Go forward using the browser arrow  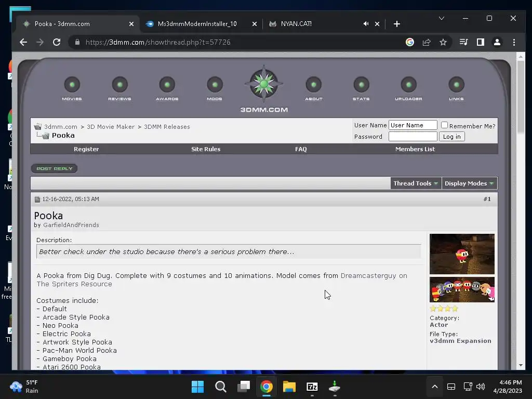coord(39,42)
